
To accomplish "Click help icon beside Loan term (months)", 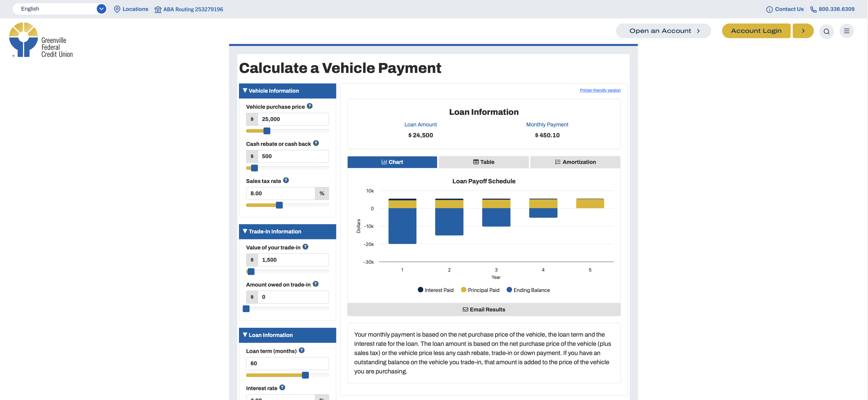I will 302,350.
